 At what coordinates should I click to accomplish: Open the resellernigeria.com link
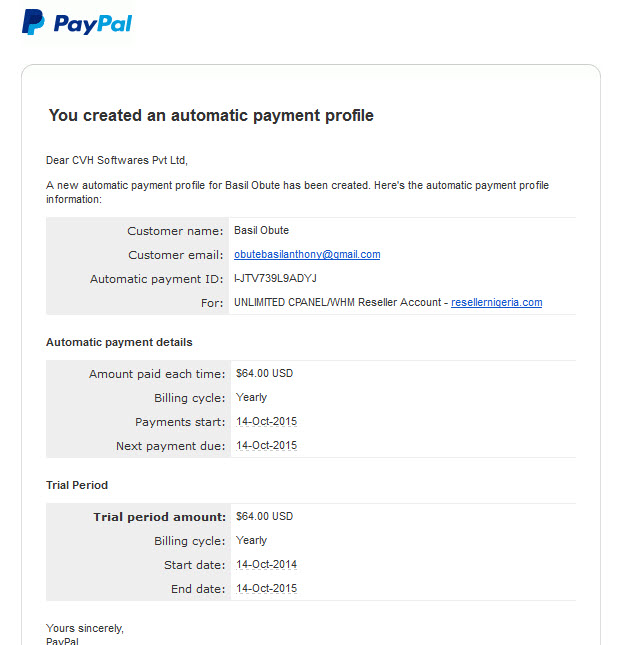coord(497,302)
